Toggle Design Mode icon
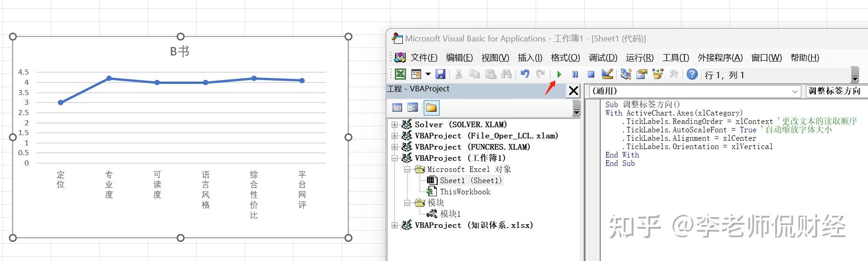The height and width of the screenshot is (261, 868). (x=607, y=74)
